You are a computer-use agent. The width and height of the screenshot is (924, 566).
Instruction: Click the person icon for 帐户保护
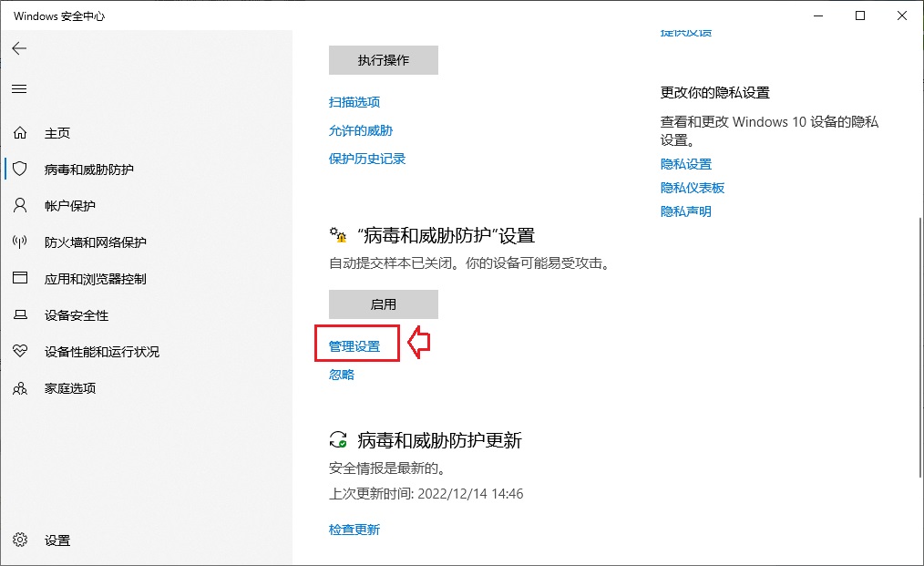[x=20, y=205]
